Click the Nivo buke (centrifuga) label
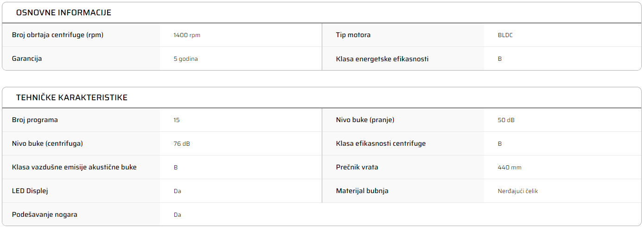 pyautogui.click(x=47, y=143)
